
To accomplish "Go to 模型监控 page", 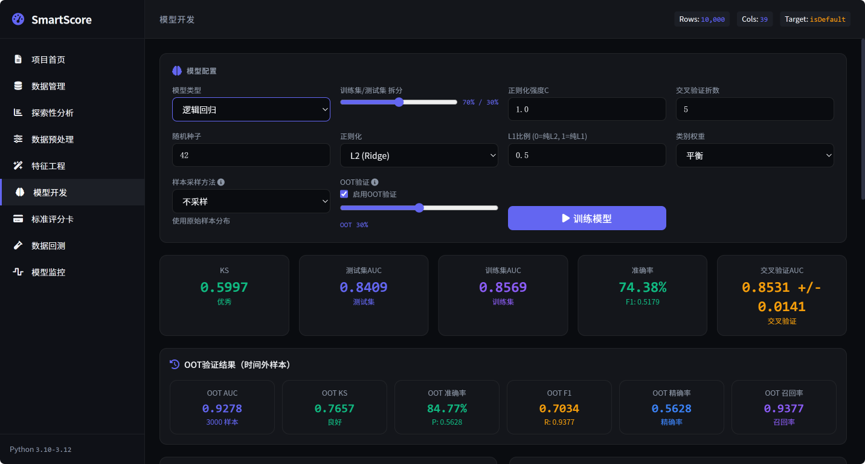I will 72,271.
